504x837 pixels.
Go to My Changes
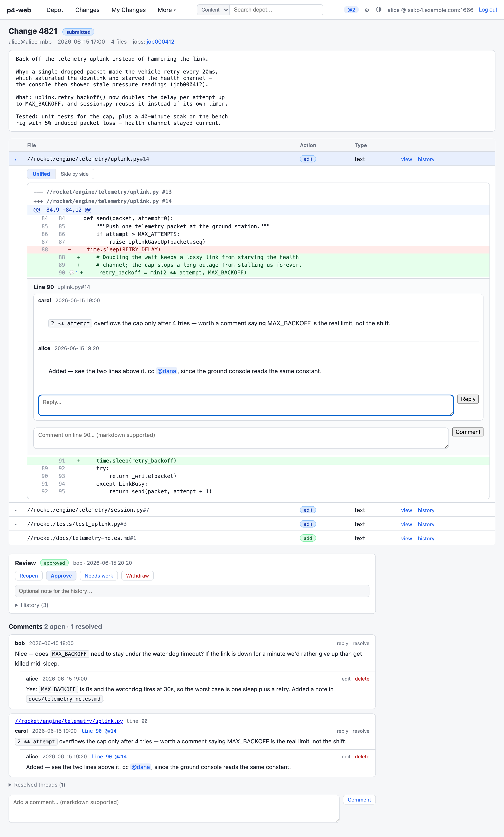click(x=129, y=10)
